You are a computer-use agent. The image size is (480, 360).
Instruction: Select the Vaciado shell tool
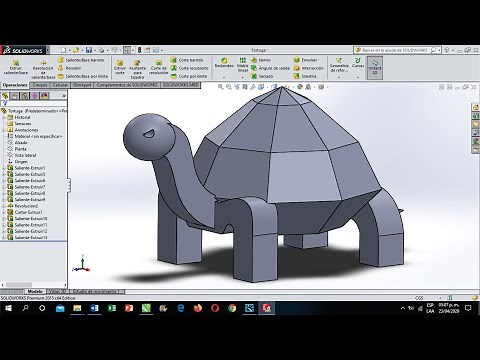point(262,76)
